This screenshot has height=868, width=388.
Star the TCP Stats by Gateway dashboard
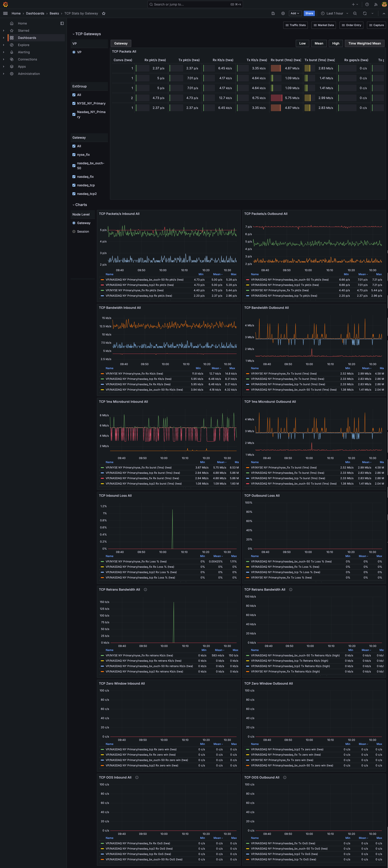coord(104,13)
